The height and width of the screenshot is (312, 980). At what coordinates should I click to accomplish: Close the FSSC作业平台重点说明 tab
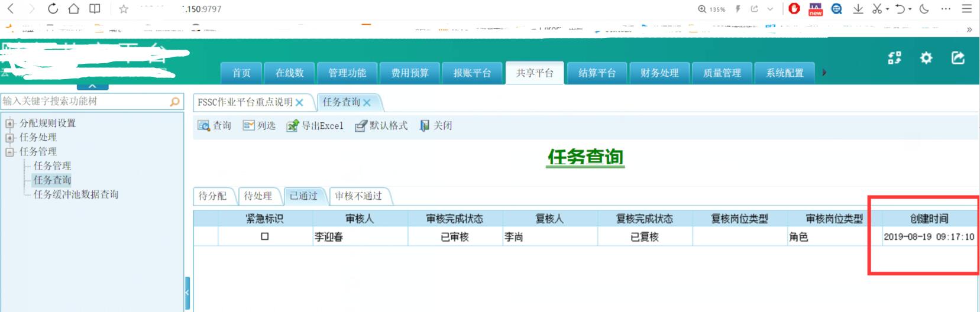[x=299, y=103]
